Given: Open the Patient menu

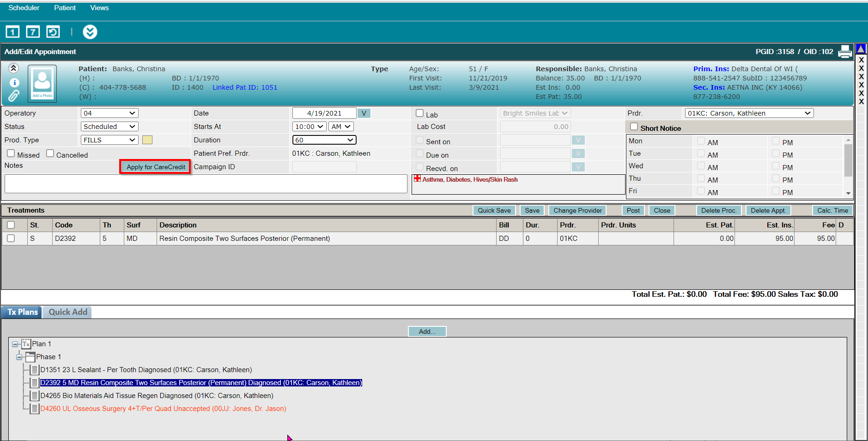Looking at the screenshot, I should (x=65, y=8).
